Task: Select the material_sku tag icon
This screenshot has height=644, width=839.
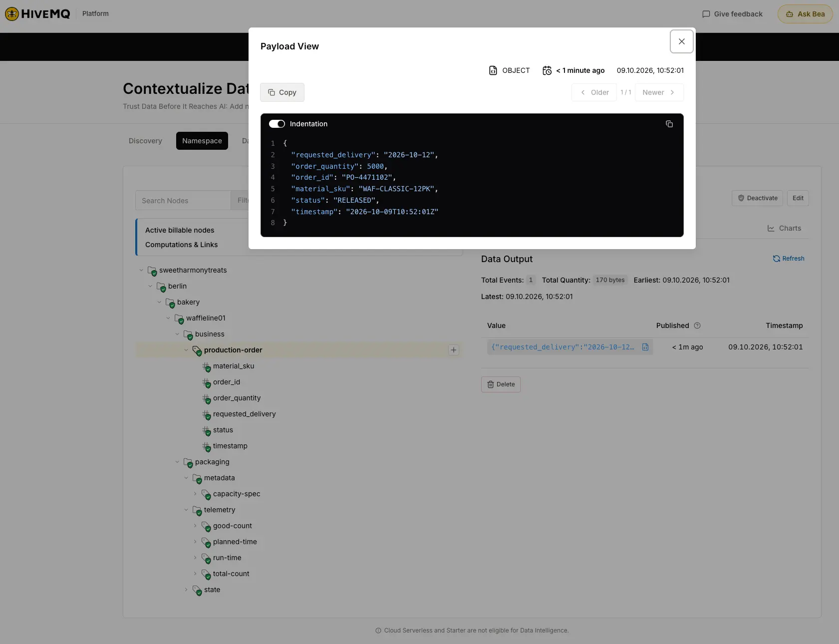Action: pos(207,367)
